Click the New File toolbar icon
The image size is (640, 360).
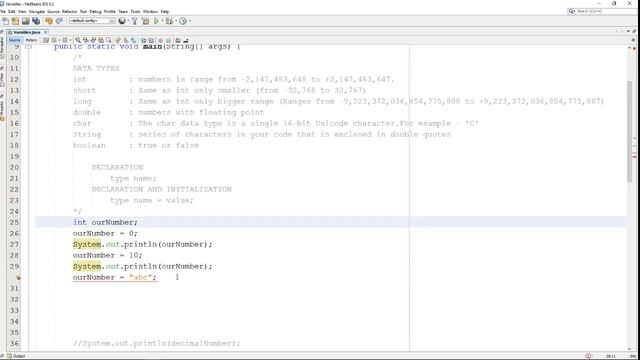point(5,21)
